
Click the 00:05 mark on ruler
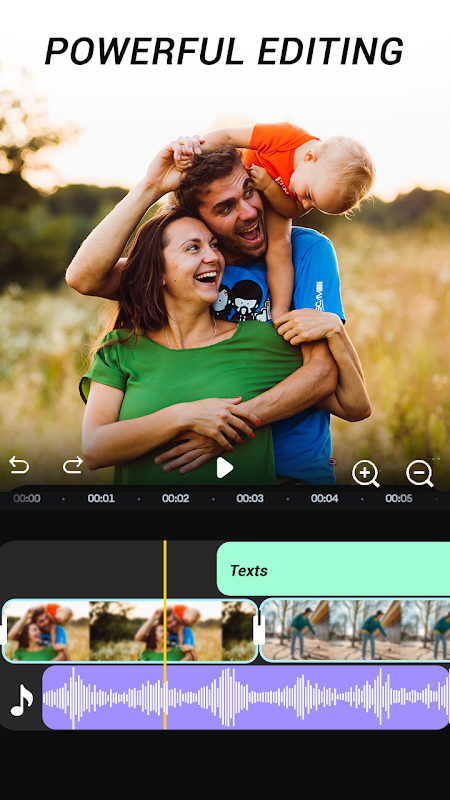click(399, 498)
